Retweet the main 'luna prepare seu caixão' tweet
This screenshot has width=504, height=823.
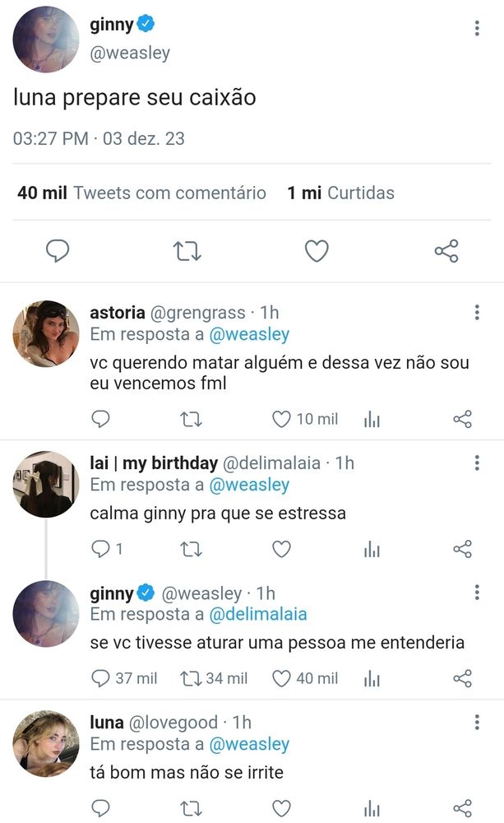187,251
